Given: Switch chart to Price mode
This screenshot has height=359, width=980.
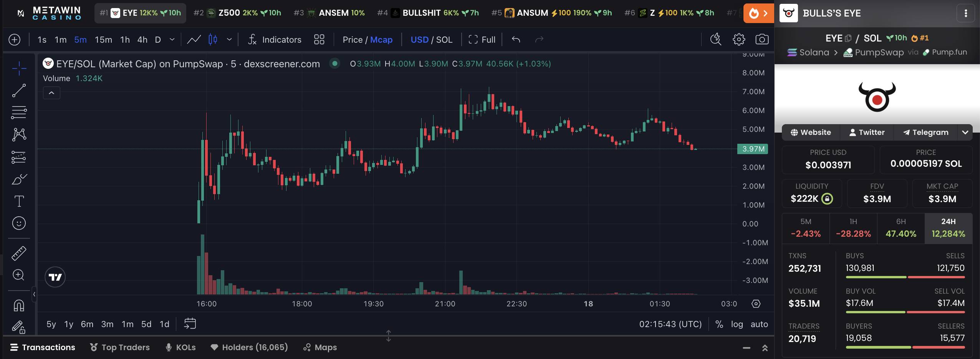Looking at the screenshot, I should pyautogui.click(x=352, y=40).
